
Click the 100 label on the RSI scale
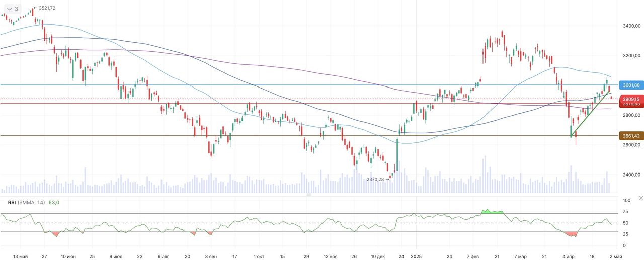(x=626, y=201)
